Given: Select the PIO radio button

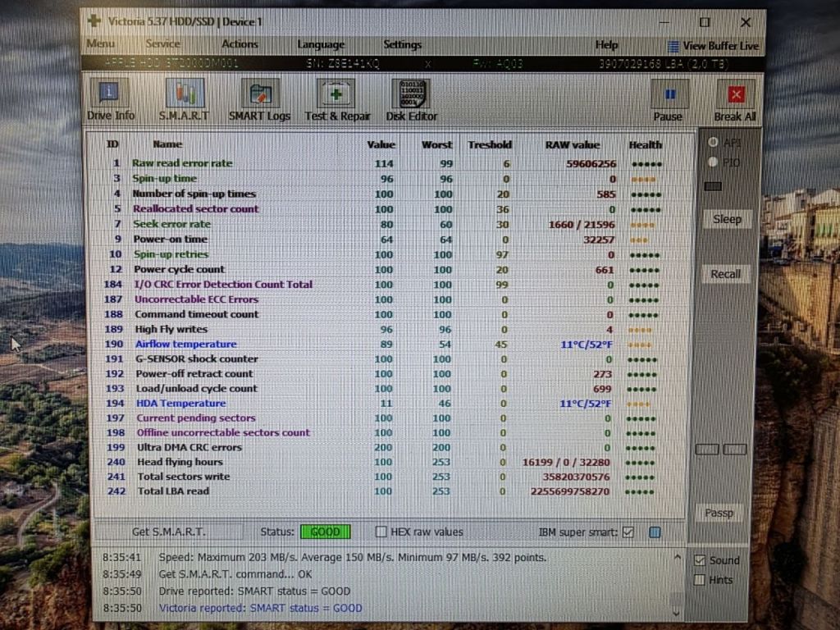Looking at the screenshot, I should click(713, 162).
